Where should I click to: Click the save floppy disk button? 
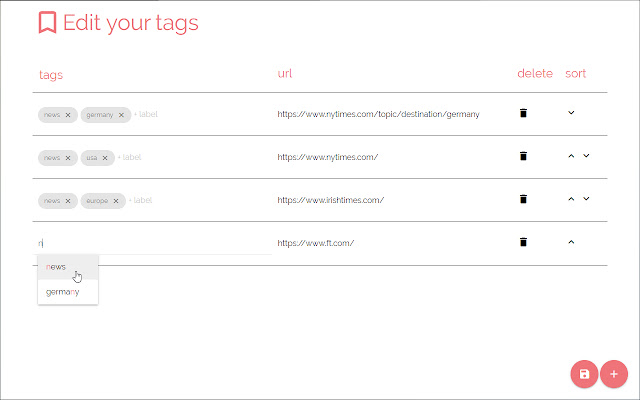click(x=584, y=374)
